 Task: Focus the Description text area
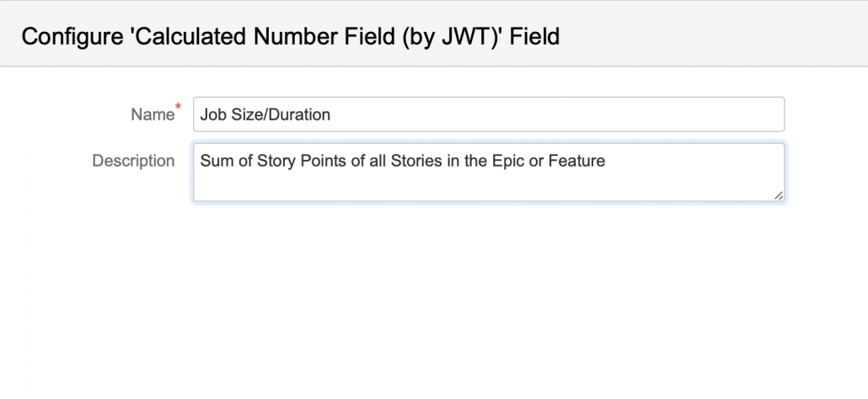pos(489,173)
